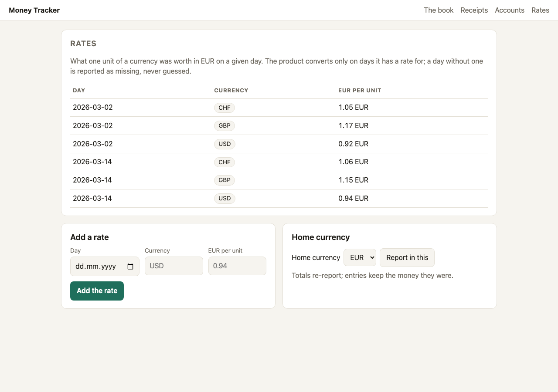Viewport: 558px width, 392px height.
Task: Focus the Currency text field
Action: point(174,266)
